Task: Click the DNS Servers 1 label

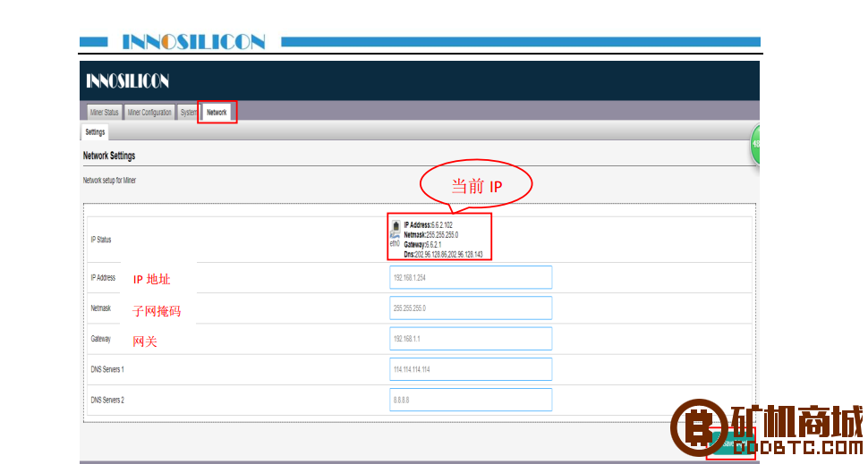Action: coord(107,369)
